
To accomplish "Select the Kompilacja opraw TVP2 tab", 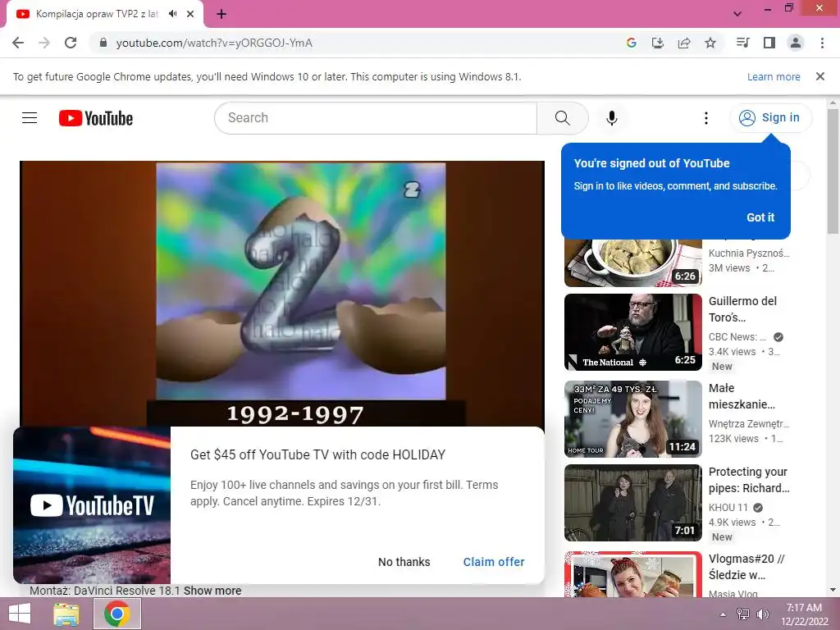I will pos(97,14).
